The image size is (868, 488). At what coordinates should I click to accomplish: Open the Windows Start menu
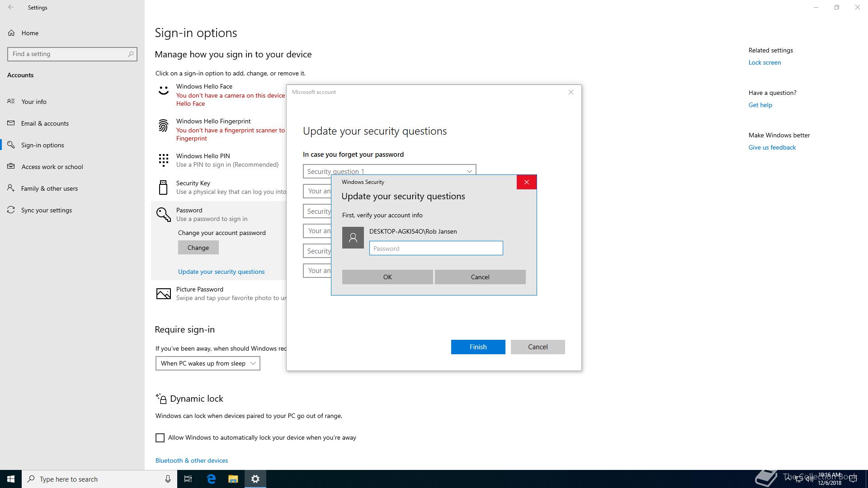[x=11, y=479]
